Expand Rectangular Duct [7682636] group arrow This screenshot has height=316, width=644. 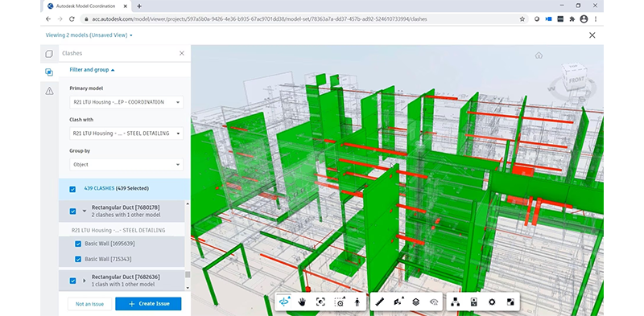(85, 281)
